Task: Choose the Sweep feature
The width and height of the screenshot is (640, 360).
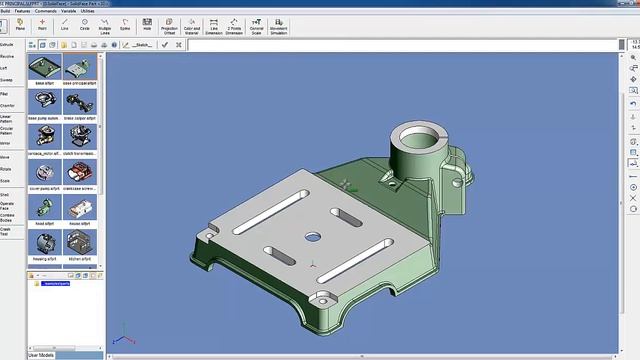Action: [6, 80]
